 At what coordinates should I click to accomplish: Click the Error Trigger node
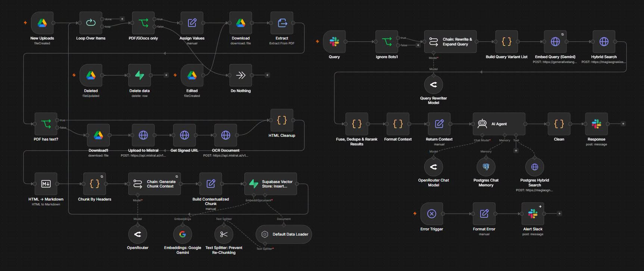coord(432,214)
